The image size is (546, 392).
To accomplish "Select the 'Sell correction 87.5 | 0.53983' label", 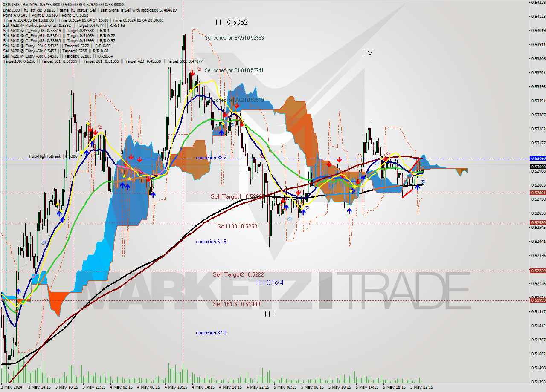I will click(234, 38).
